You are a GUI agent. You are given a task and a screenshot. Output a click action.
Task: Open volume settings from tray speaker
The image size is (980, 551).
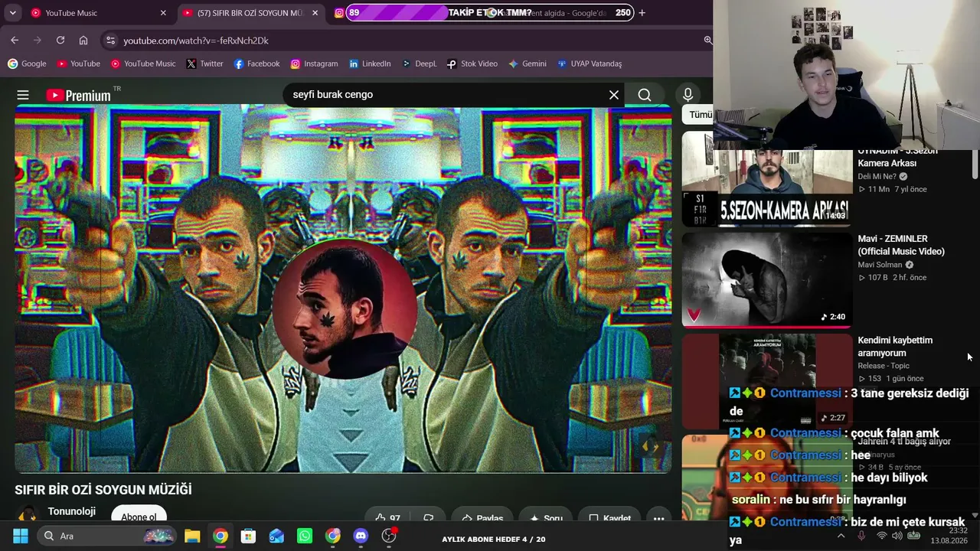click(897, 536)
